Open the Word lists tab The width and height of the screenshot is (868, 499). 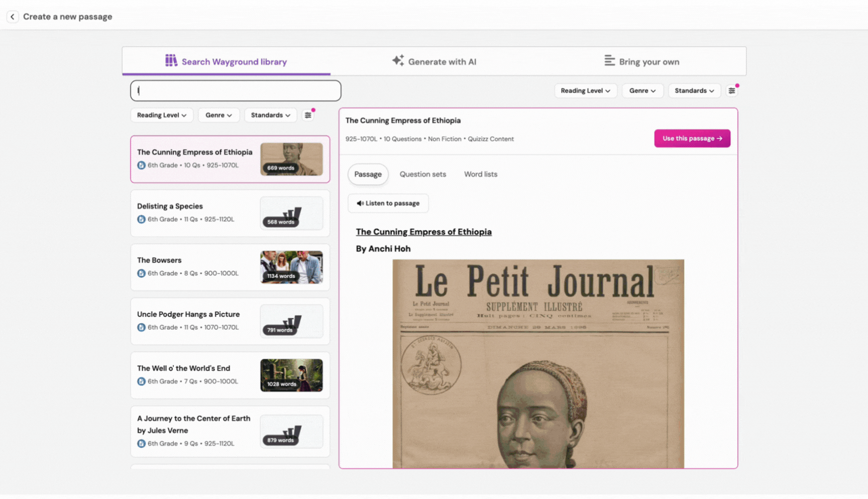(x=480, y=174)
